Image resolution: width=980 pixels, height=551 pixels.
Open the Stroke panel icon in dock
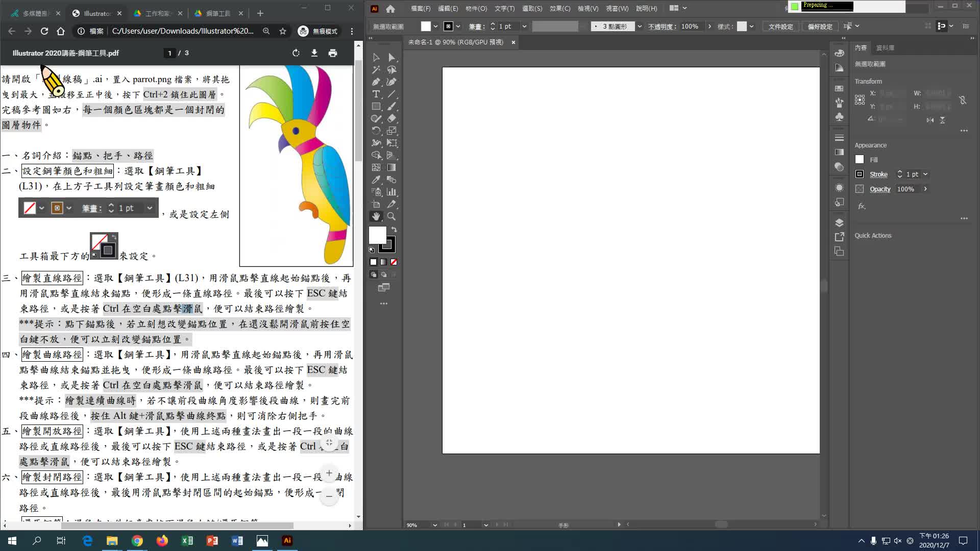pyautogui.click(x=839, y=138)
